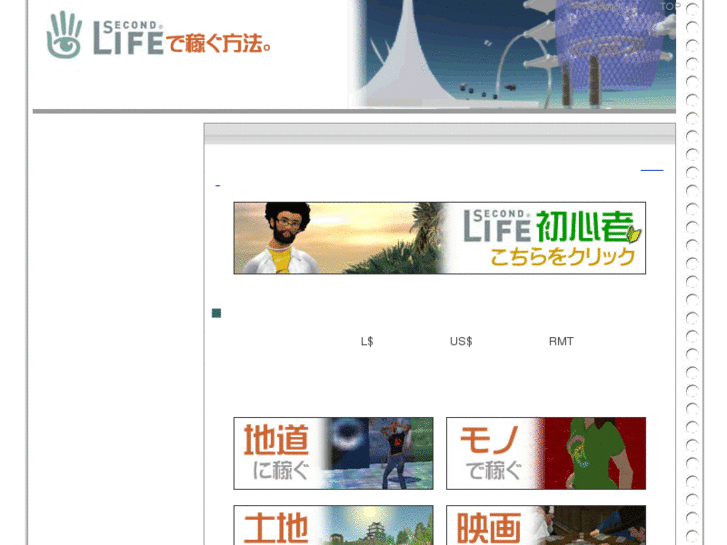Click the TOP link in the corner
The image size is (727, 545).
[x=670, y=6]
